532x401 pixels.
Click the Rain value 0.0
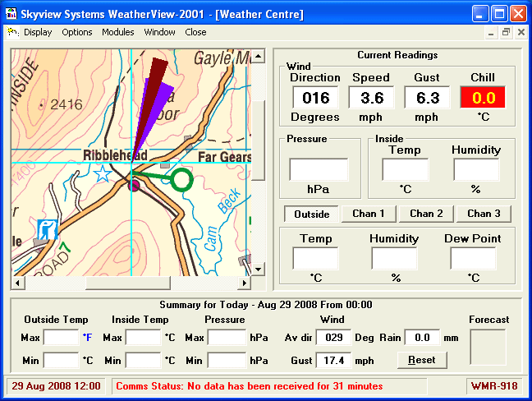(423, 338)
